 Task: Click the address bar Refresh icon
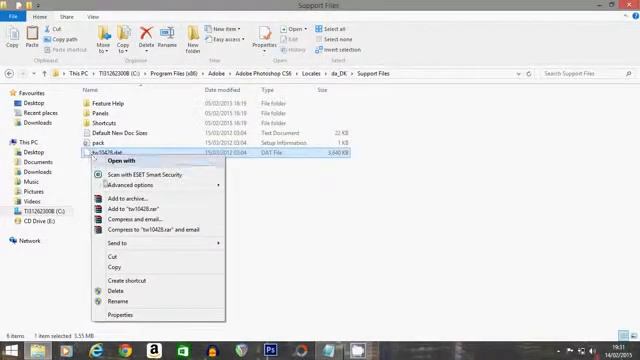click(529, 74)
